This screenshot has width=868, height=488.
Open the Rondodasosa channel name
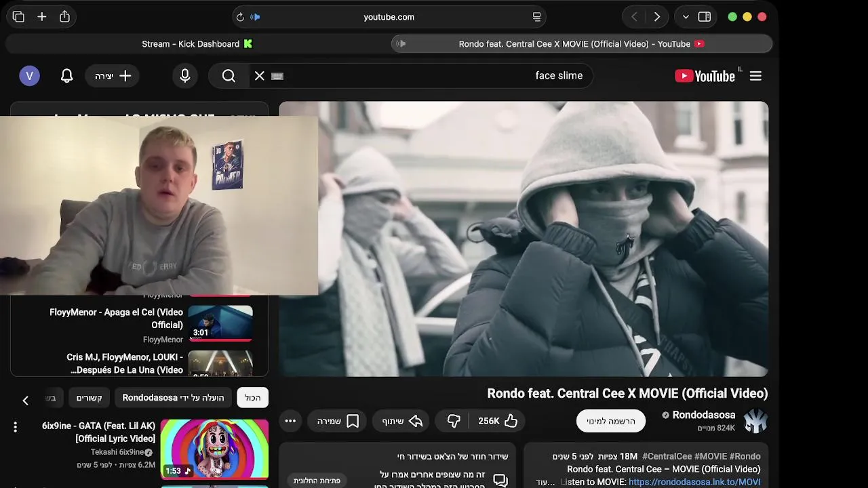tap(703, 415)
